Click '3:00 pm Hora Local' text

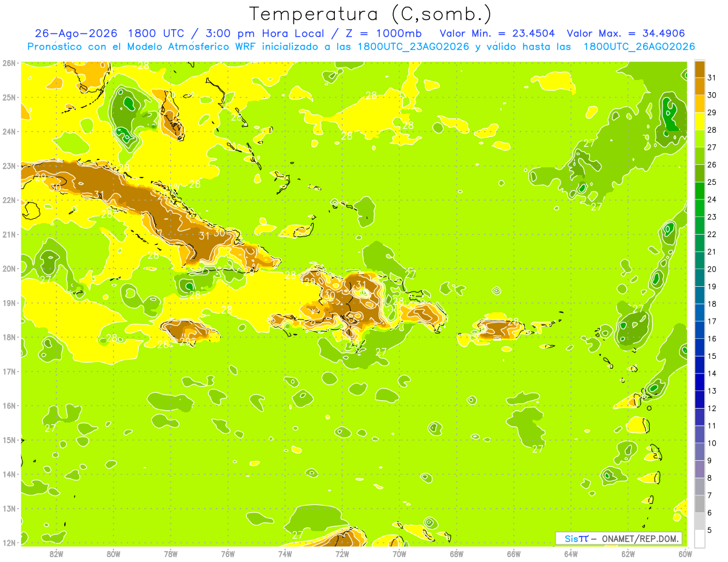(x=266, y=33)
